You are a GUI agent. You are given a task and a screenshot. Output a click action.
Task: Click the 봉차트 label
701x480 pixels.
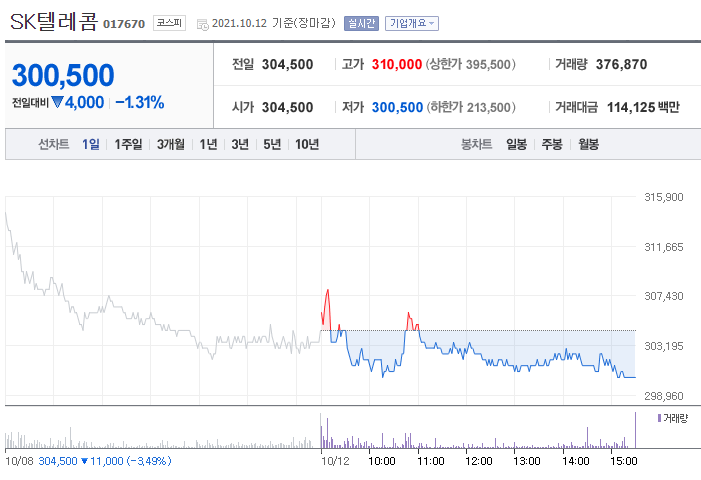coord(477,144)
